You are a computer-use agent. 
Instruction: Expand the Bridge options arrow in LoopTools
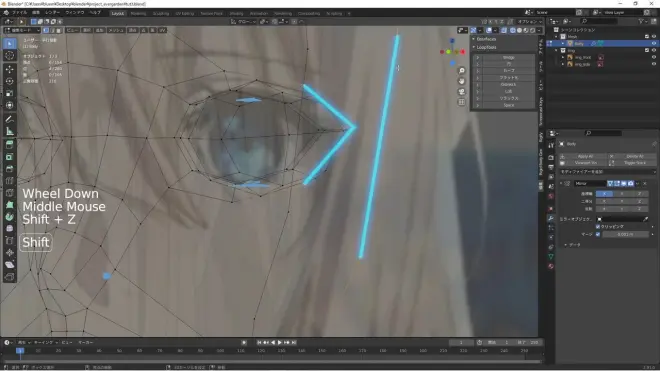click(x=478, y=57)
